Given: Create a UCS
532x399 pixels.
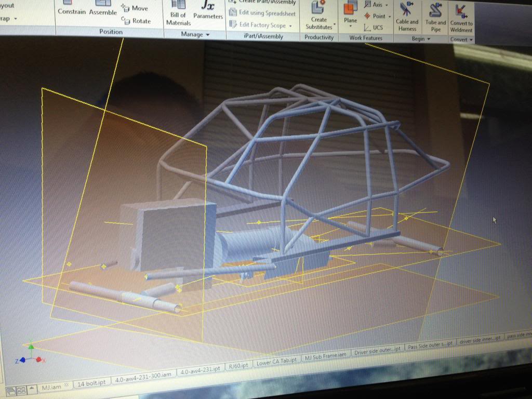Looking at the screenshot, I should click(x=373, y=28).
